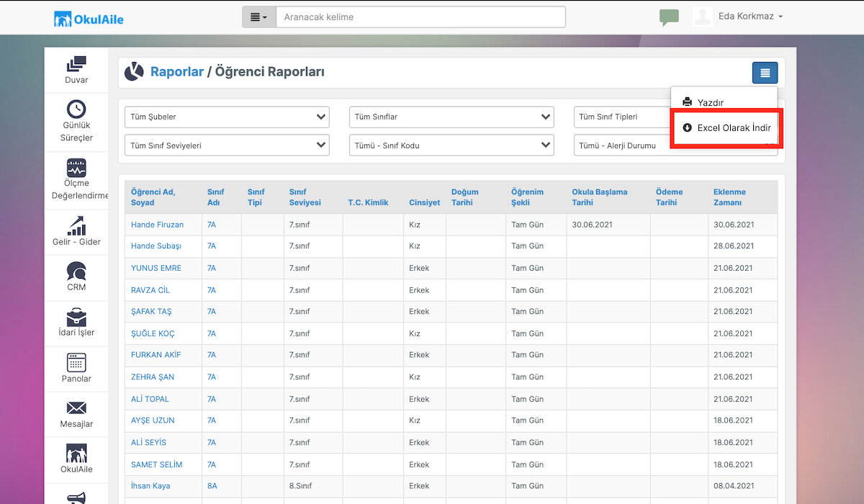The height and width of the screenshot is (504, 864).
Task: Click the OkulAile logo in header
Action: pos(89,19)
